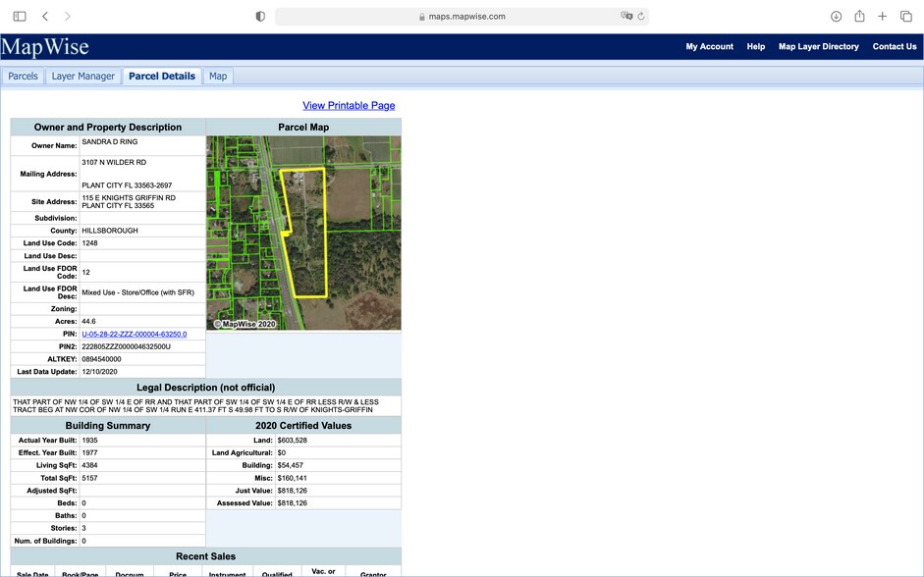The height and width of the screenshot is (577, 924).
Task: Open My Account from the navigation bar
Action: coord(709,46)
